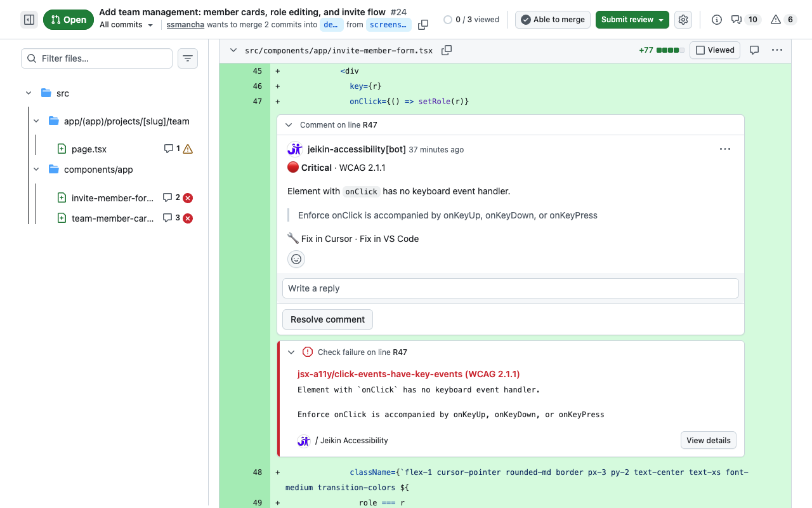
Task: Click the info icon in the header
Action: pyautogui.click(x=716, y=20)
